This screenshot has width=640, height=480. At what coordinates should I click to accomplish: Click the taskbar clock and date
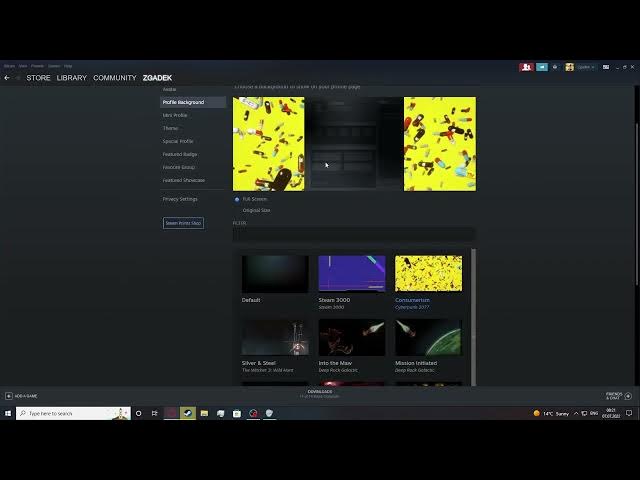coord(611,413)
